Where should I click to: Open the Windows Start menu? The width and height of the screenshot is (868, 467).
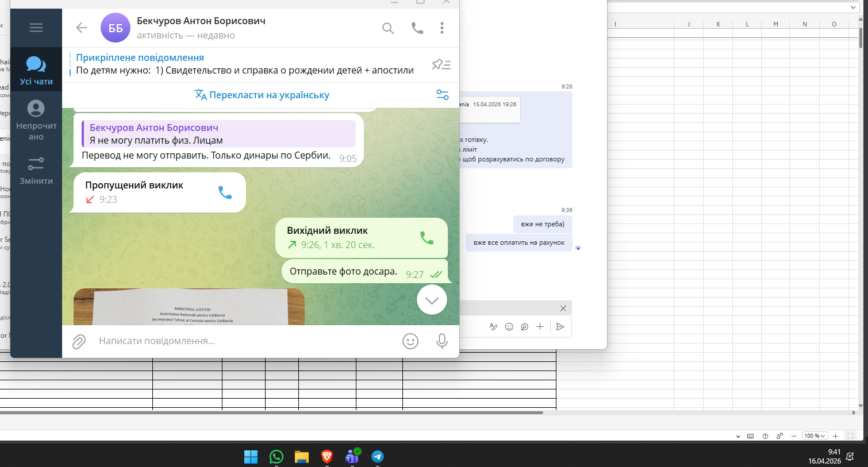pyautogui.click(x=251, y=457)
